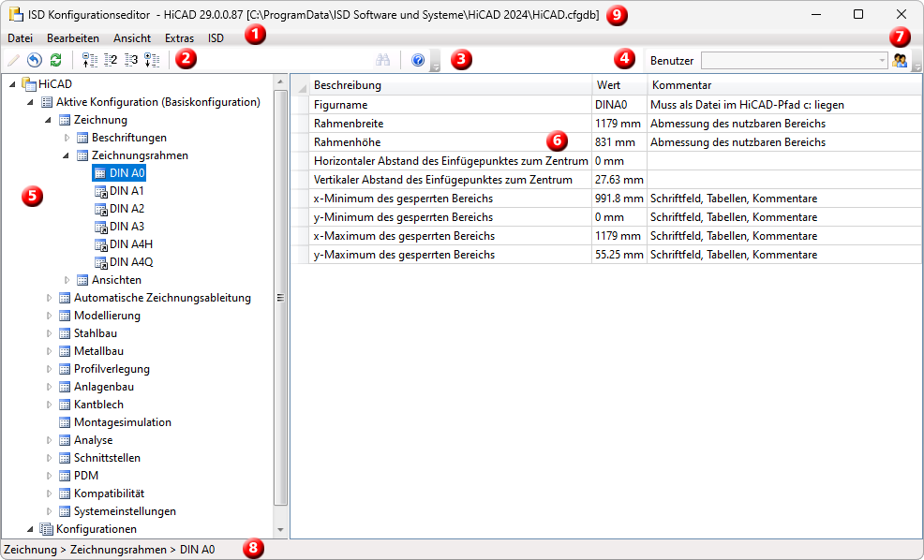Click comment 'Muss als Datei im HiCAD-Pfad c: liegen'
Screen dimensions: 924x560
pos(747,105)
